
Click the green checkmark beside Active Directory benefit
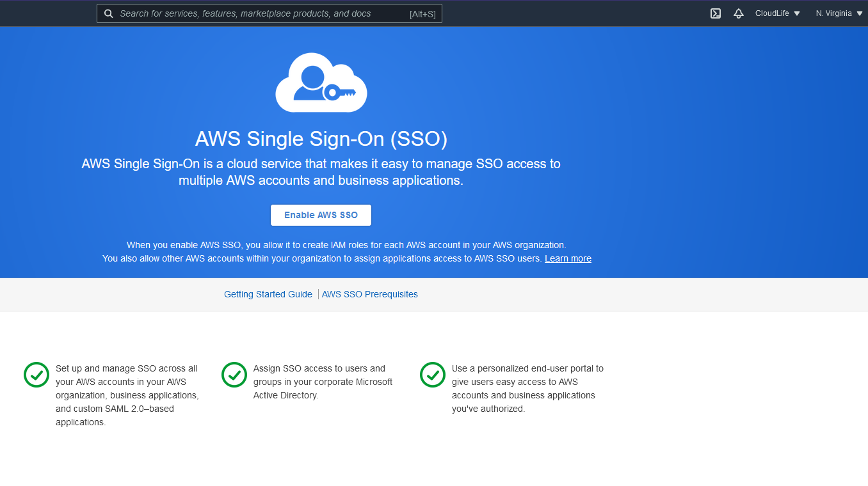point(234,375)
